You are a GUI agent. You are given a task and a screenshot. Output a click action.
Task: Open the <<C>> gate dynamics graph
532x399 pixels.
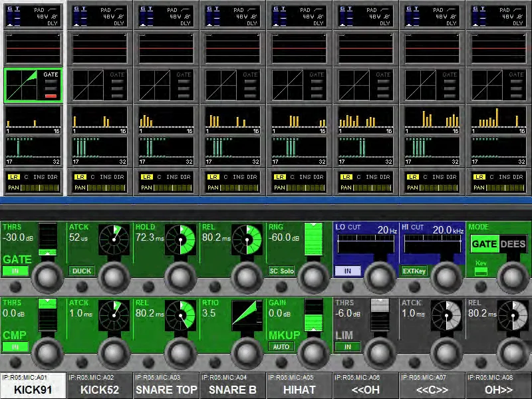point(432,85)
